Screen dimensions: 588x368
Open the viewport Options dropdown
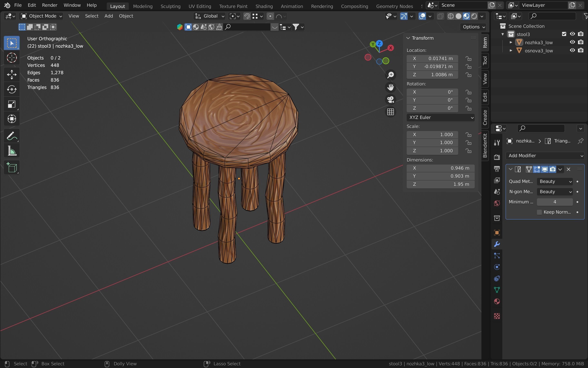click(473, 27)
